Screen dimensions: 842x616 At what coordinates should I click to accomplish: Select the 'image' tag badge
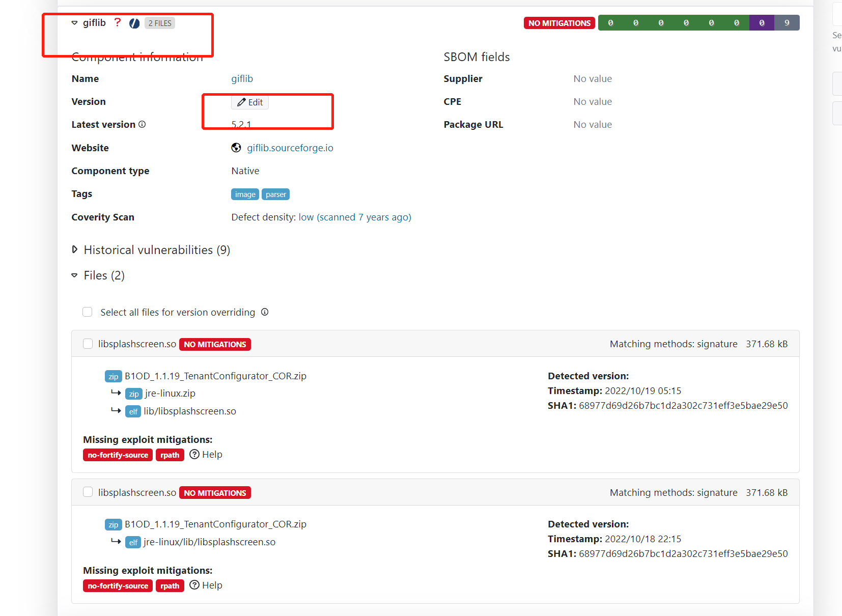tap(245, 194)
